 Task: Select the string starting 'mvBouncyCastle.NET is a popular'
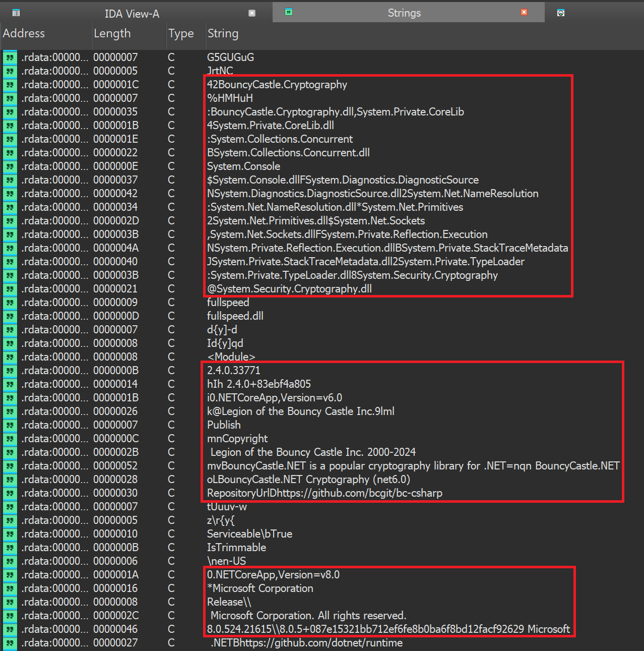coord(413,466)
